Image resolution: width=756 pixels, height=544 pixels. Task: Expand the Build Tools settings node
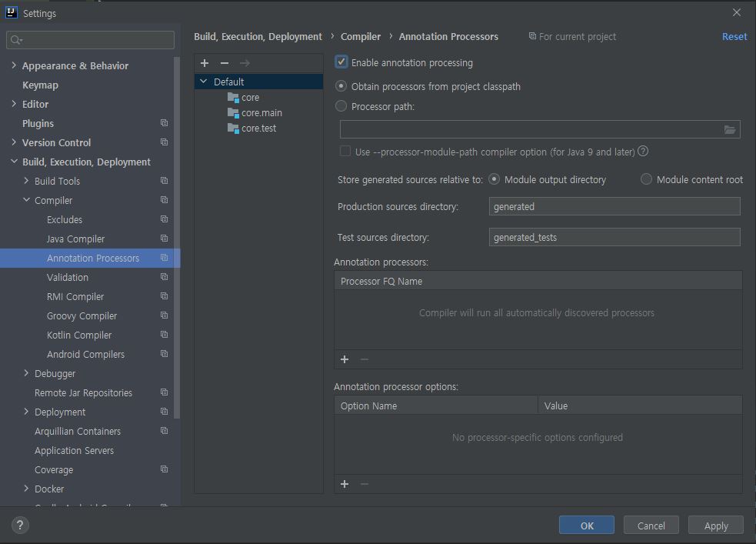click(28, 181)
